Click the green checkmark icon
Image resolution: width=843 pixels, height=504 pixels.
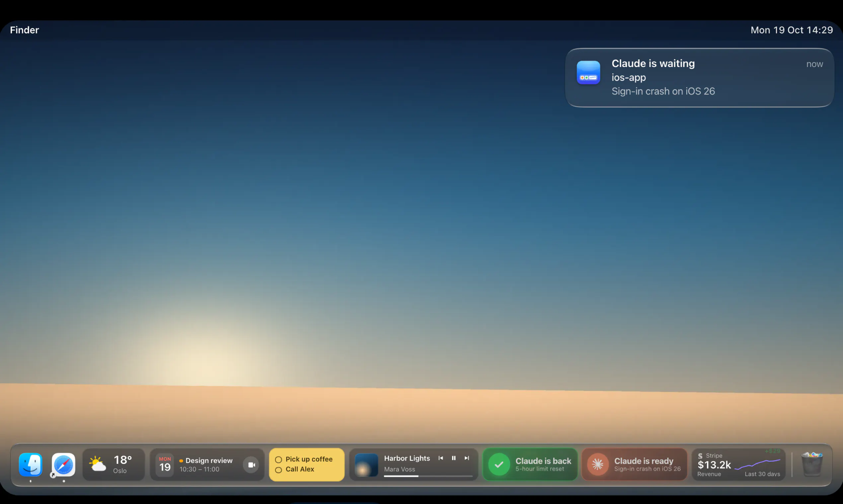(x=499, y=464)
